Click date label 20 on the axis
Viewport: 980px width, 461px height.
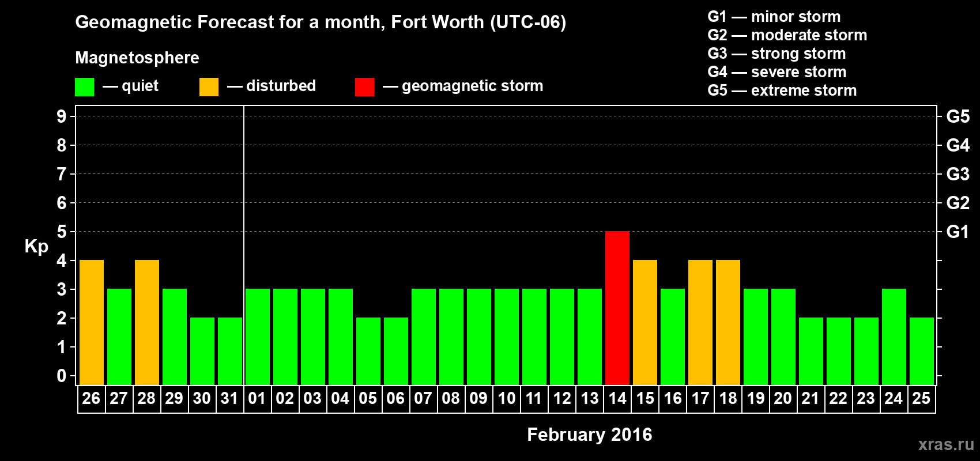[x=783, y=399]
